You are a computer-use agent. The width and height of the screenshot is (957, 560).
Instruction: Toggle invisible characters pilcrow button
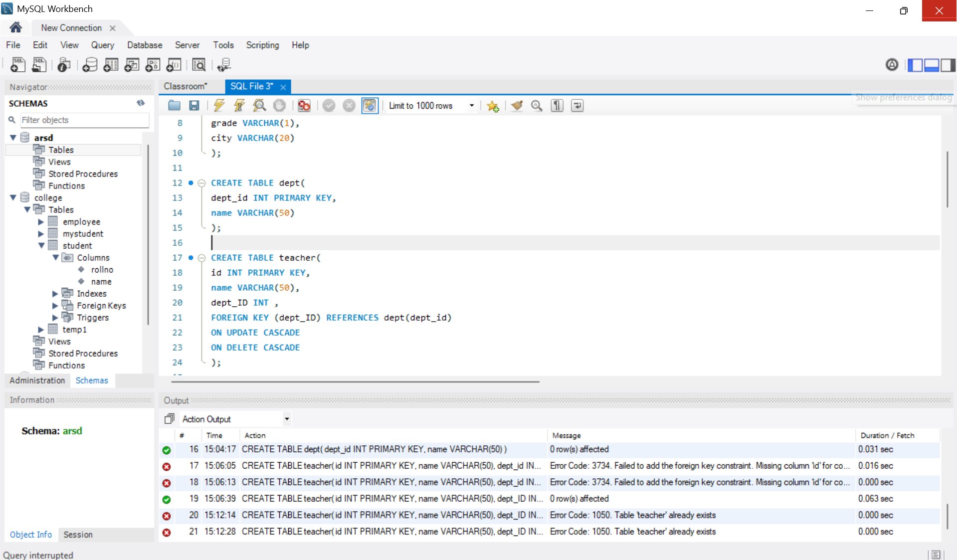(557, 105)
